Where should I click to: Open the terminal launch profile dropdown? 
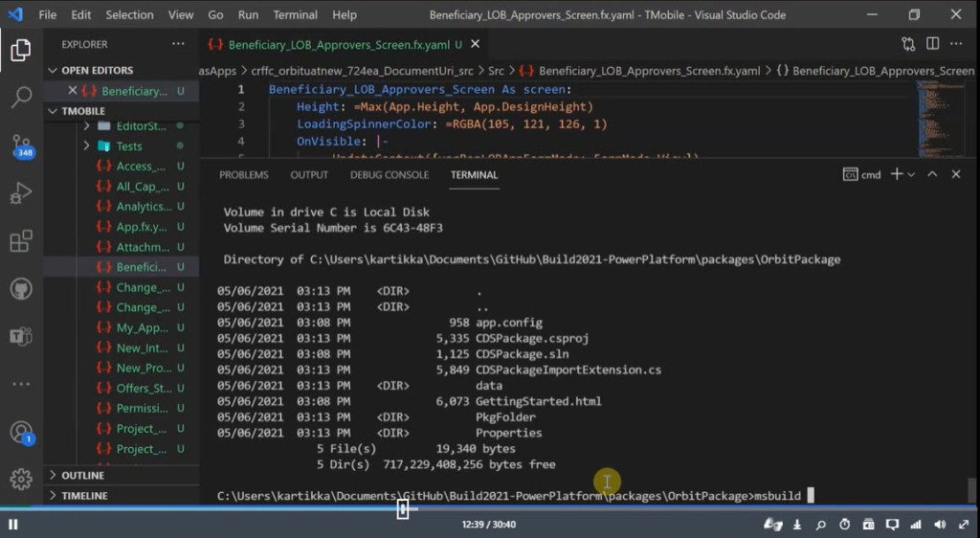tap(911, 175)
